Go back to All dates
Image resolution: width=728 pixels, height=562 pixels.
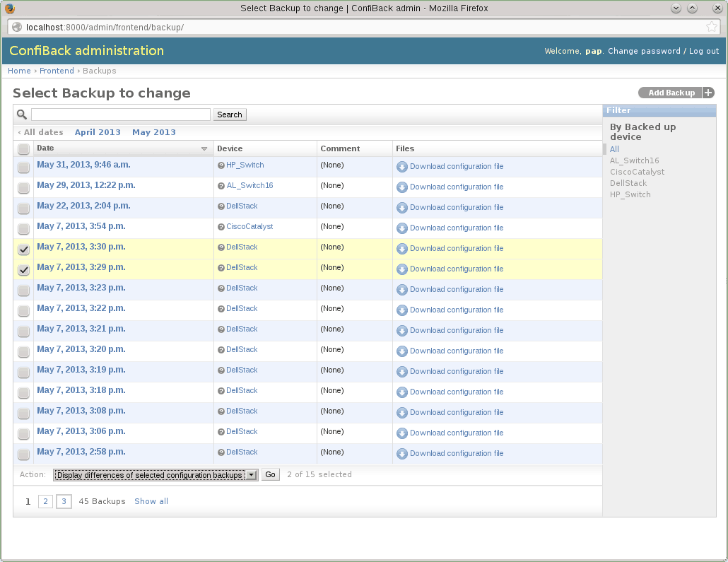coord(40,132)
